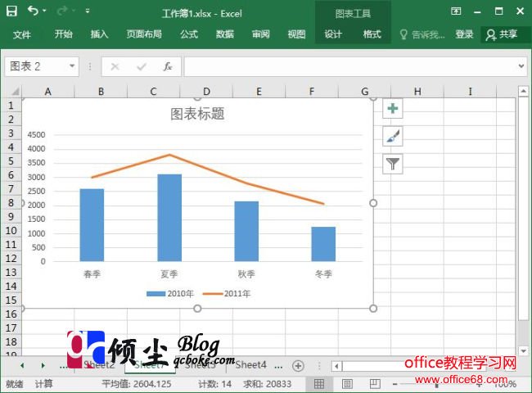
Task: Open the 文件 menu
Action: (x=22, y=34)
